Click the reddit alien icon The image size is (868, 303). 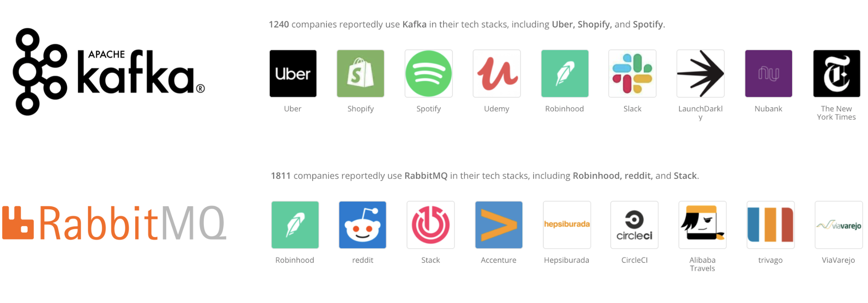coord(363,225)
